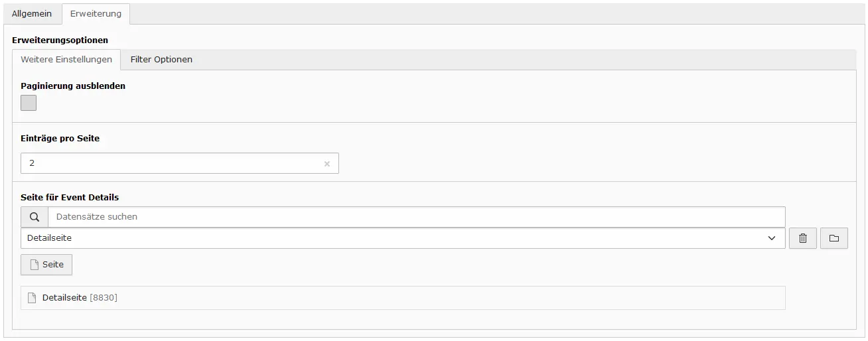The image size is (868, 341).
Task: Click the Paginierung ausblenden label text
Action: [73, 86]
